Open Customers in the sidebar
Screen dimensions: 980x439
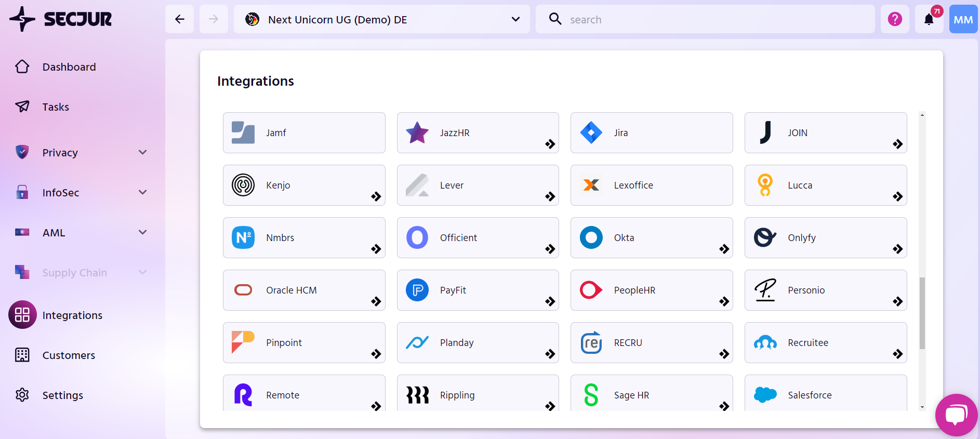[x=69, y=355]
